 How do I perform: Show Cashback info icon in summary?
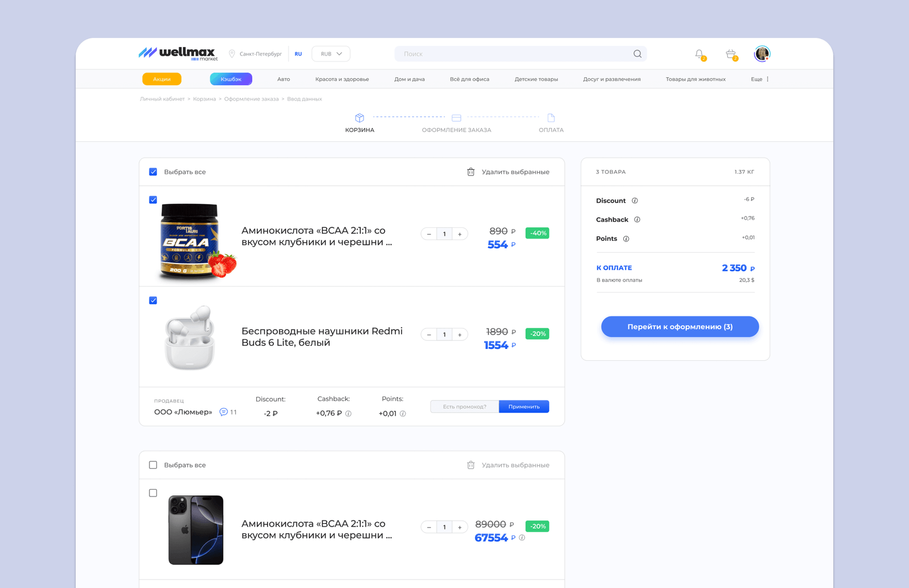click(637, 220)
